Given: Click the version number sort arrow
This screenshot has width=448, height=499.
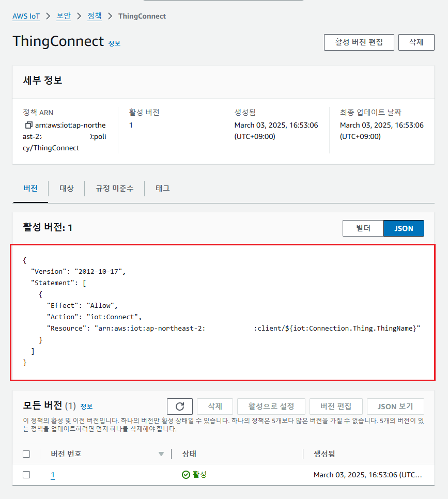Looking at the screenshot, I should coord(161,454).
